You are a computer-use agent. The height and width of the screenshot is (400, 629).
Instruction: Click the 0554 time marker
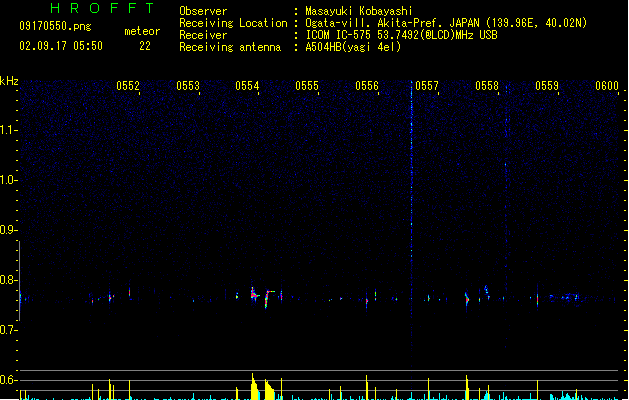coord(247,86)
